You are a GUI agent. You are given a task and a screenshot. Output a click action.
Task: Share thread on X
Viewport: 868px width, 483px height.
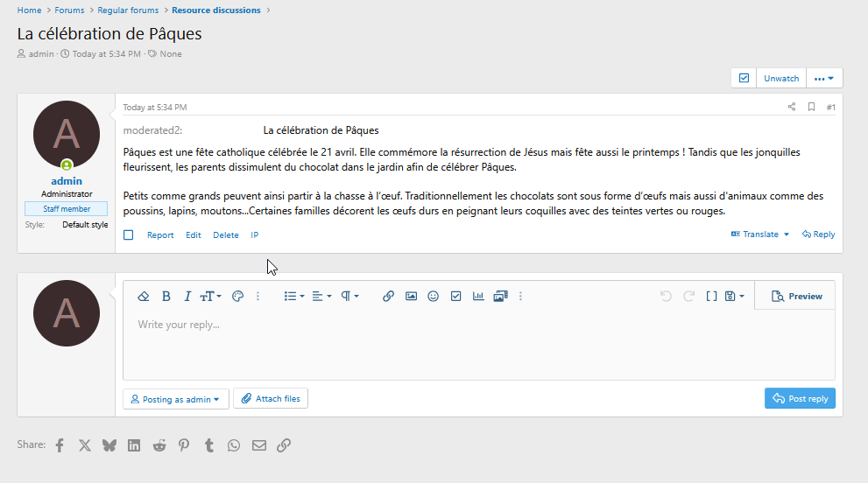click(85, 445)
